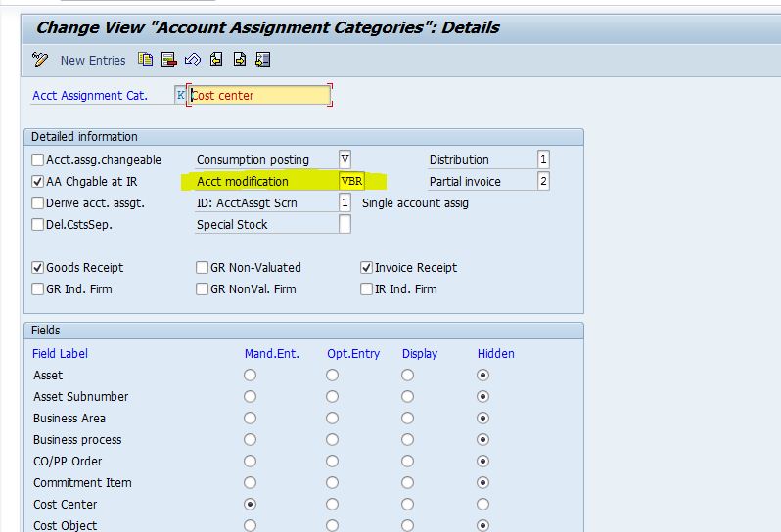Uncheck AA Chgable at IR

37,181
